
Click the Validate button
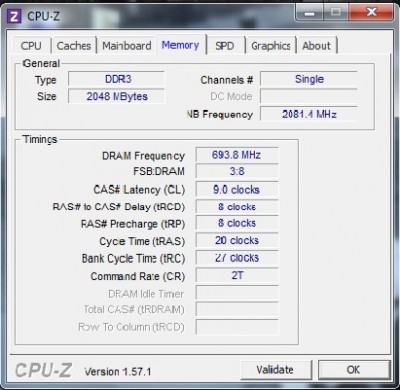pyautogui.click(x=275, y=370)
